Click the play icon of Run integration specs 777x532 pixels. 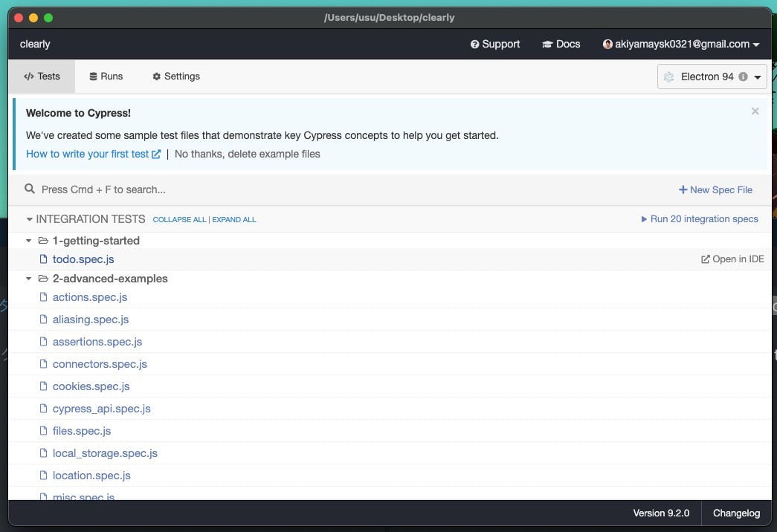coord(644,219)
